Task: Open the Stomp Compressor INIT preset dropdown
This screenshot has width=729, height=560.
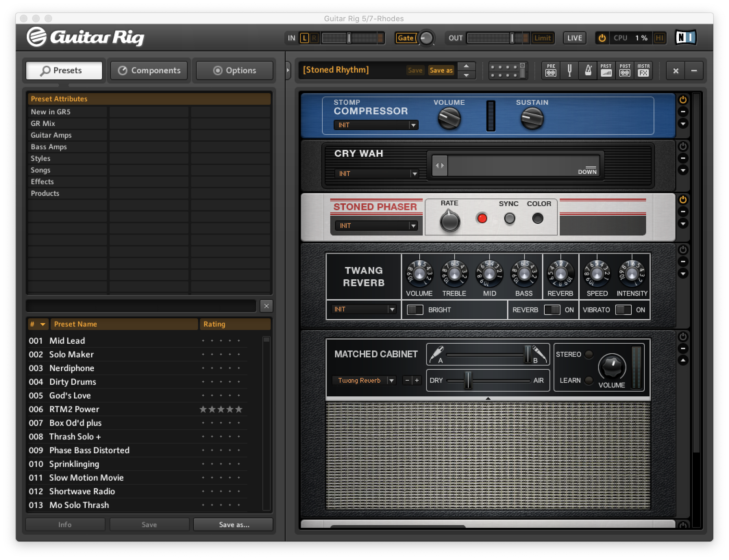Action: point(376,125)
